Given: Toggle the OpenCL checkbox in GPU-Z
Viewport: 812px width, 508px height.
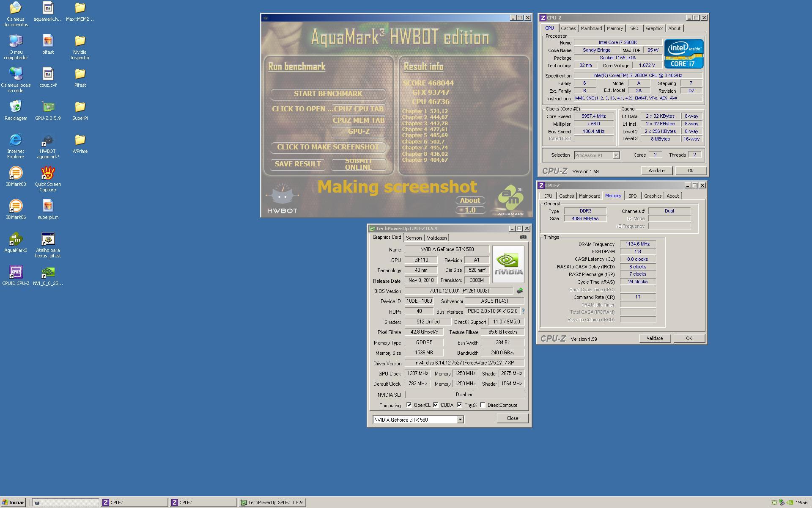Looking at the screenshot, I should pos(409,405).
